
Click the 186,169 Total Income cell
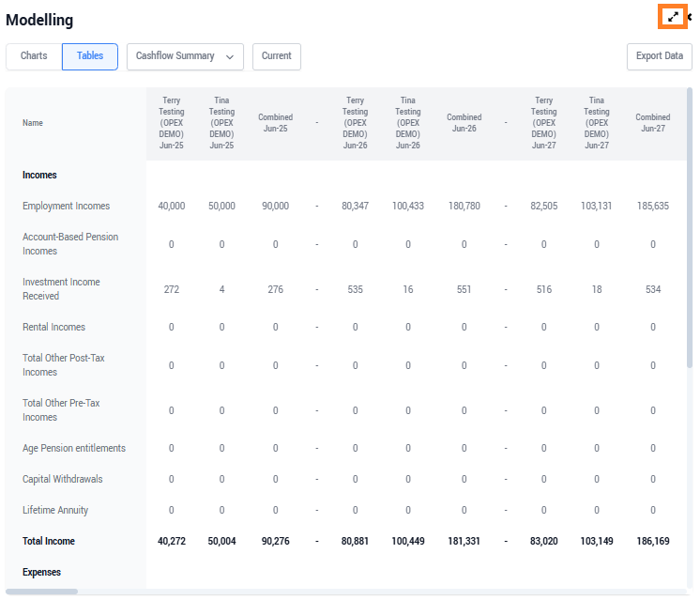click(x=652, y=541)
